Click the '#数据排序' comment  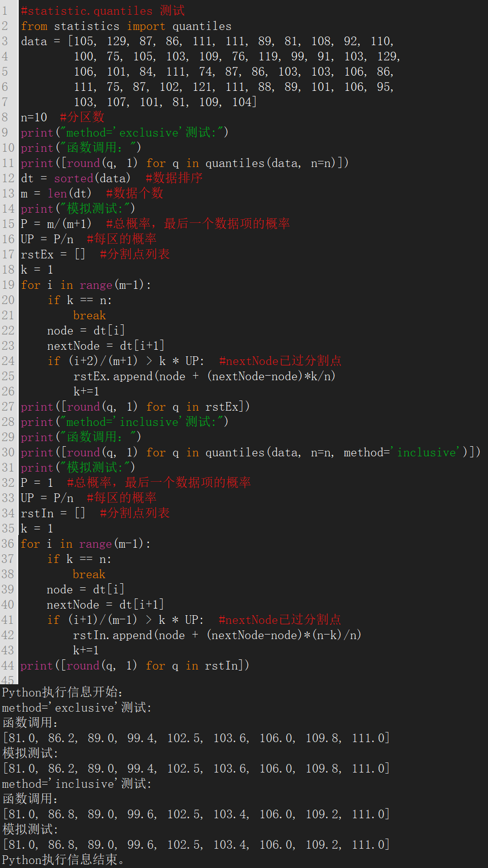tap(174, 178)
